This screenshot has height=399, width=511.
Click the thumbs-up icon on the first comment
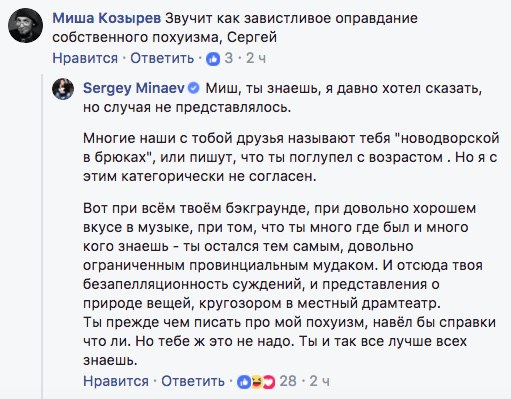(x=213, y=59)
